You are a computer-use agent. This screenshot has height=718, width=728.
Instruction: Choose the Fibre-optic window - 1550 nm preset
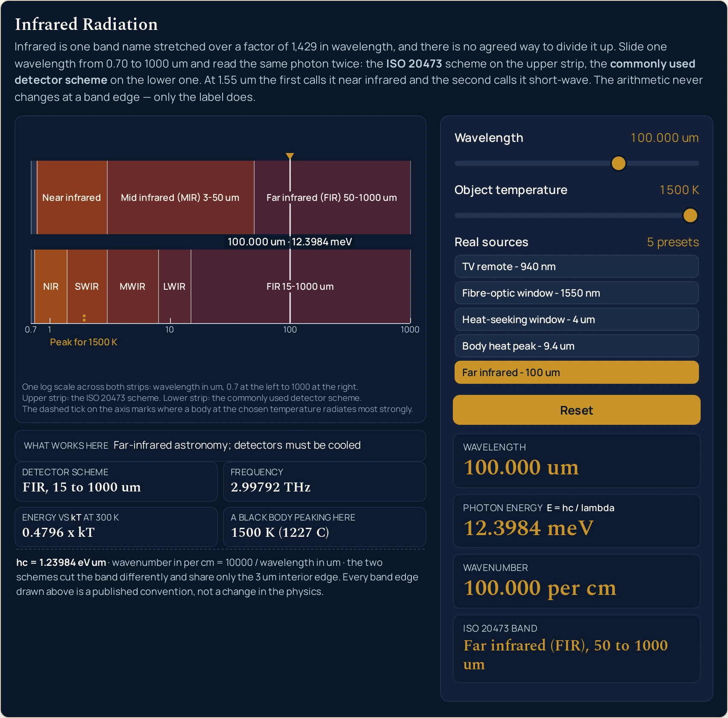tap(576, 293)
